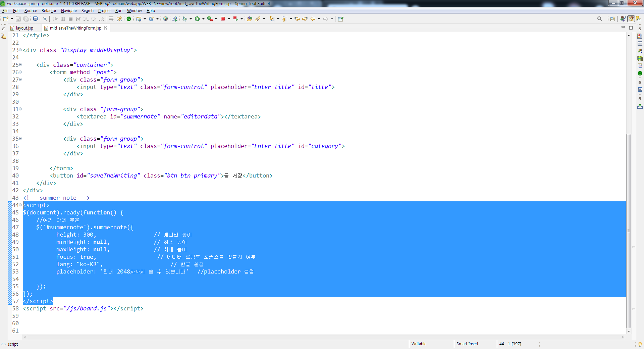The width and height of the screenshot is (644, 349).
Task: Click the Step Into icon
Action: tap(86, 19)
